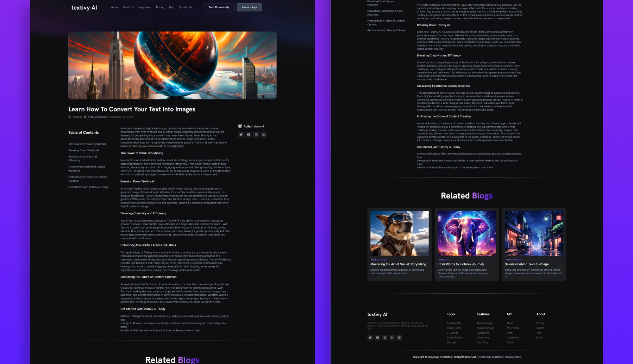The height and width of the screenshot is (364, 633).
Task: Select 'Breaking Down Textivy AI' in Table of Contents
Action: pyautogui.click(x=83, y=150)
